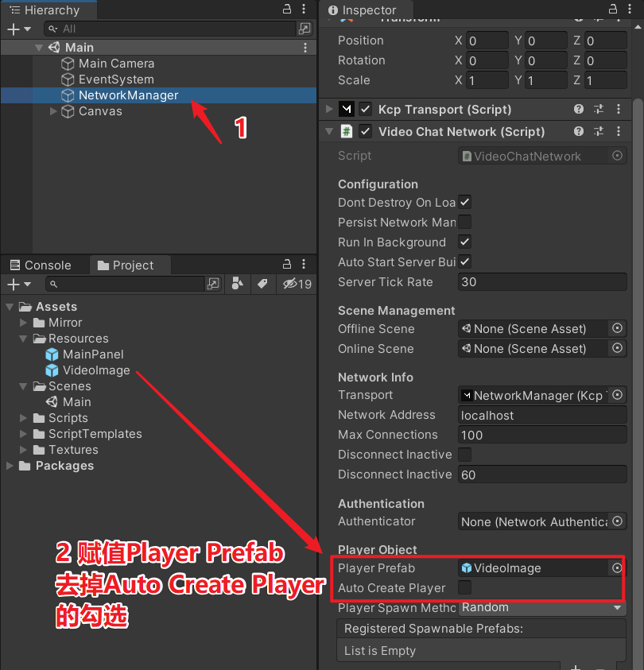Open Video Chat Network more options
This screenshot has height=670, width=644.
coord(619,131)
